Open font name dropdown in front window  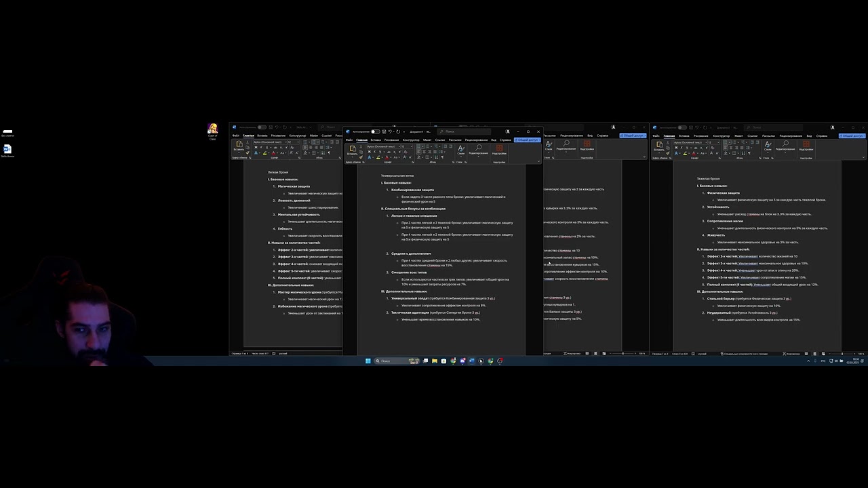(x=399, y=146)
